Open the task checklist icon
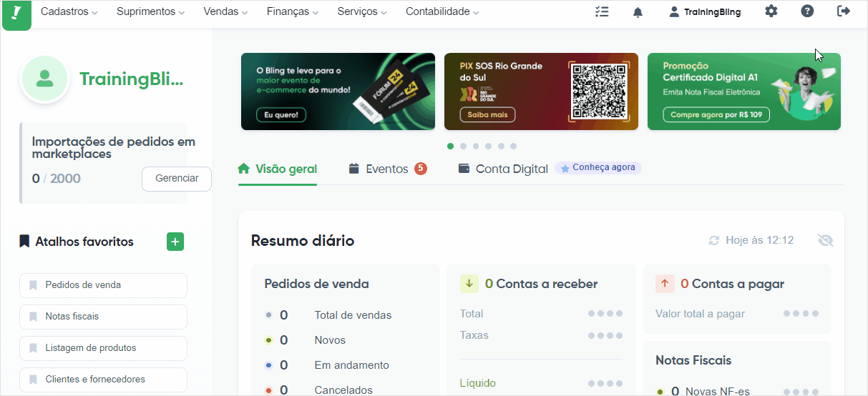 point(602,11)
